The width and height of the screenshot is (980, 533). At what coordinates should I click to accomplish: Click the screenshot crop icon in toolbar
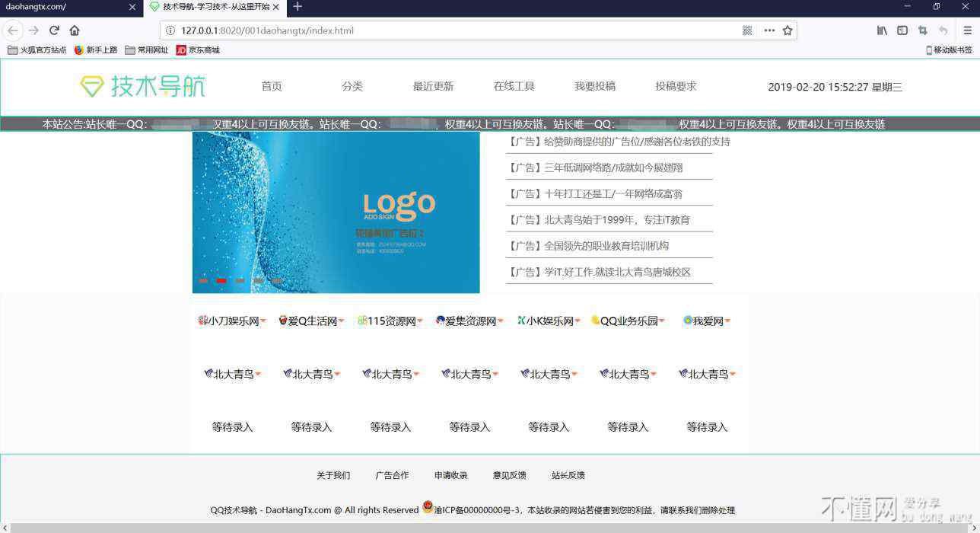pyautogui.click(x=923, y=30)
